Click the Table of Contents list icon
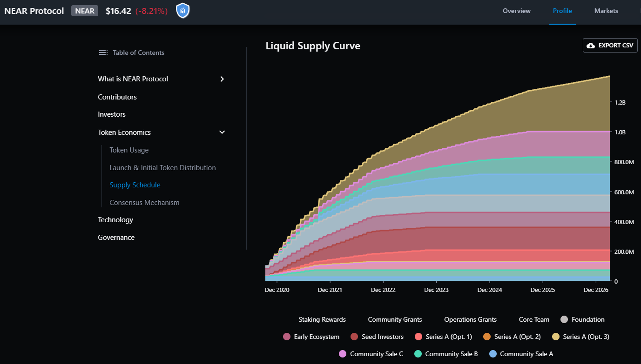 [103, 53]
